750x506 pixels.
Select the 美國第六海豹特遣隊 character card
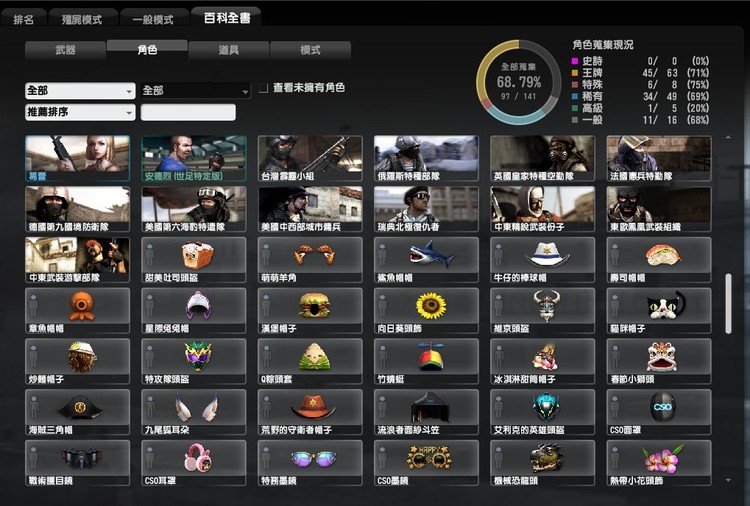194,209
